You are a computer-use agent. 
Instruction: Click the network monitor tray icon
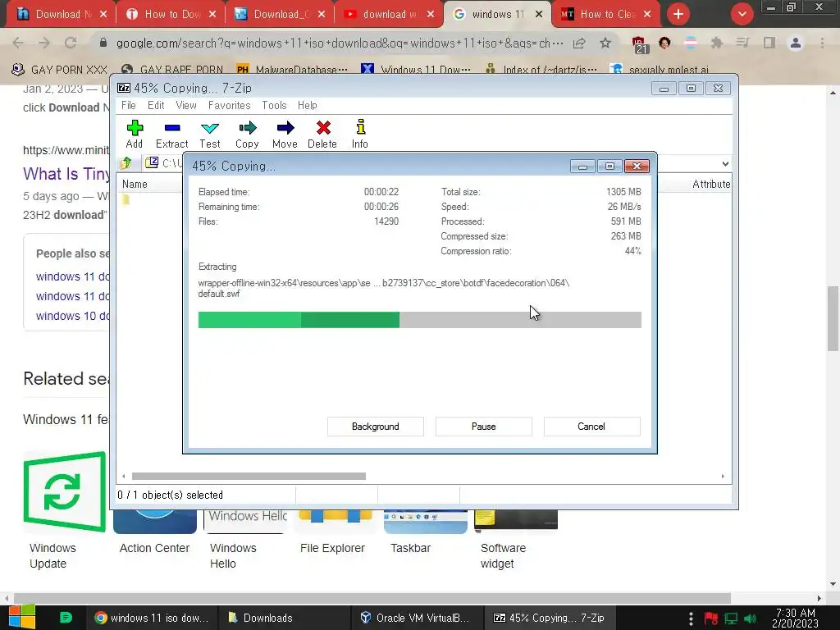coord(731,619)
